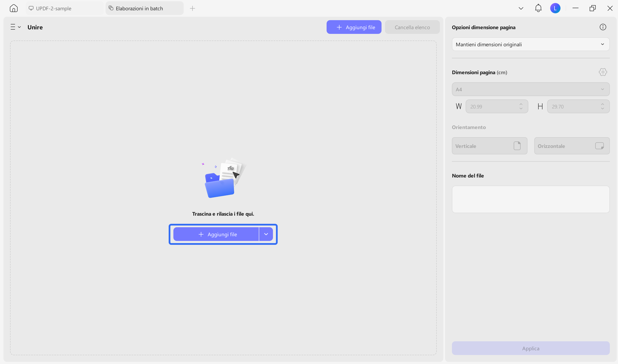Image resolution: width=618 pixels, height=364 pixels.
Task: Open the notifications bell
Action: click(x=538, y=8)
